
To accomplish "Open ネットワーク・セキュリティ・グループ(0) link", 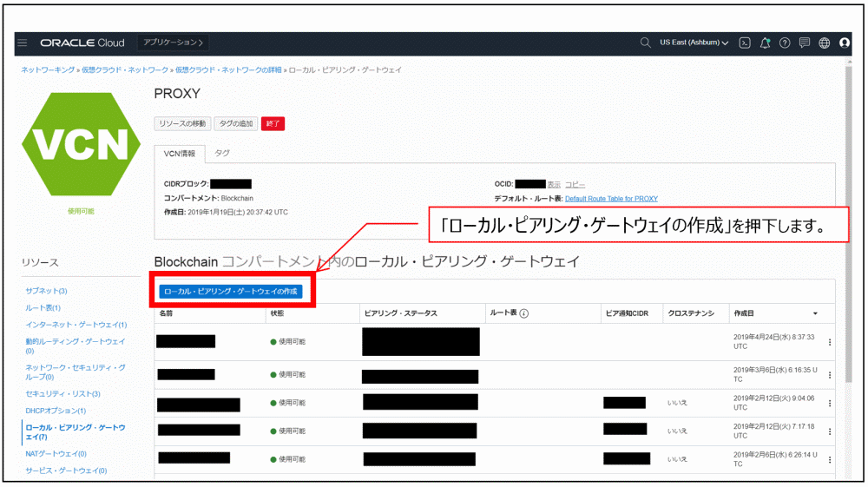I will [76, 372].
